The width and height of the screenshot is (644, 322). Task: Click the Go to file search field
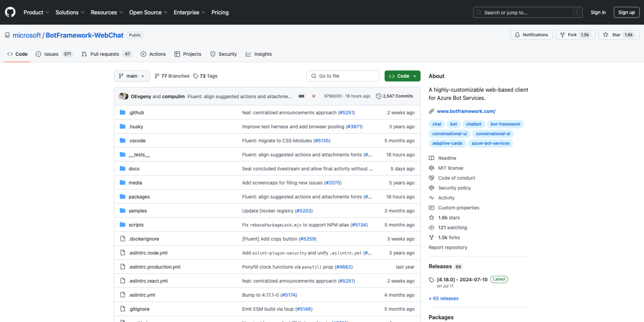[x=342, y=76]
